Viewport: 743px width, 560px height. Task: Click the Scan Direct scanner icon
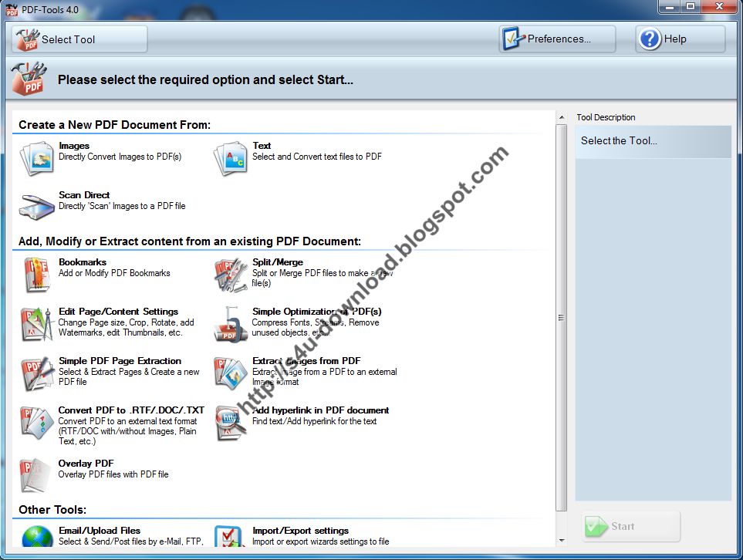(36, 207)
